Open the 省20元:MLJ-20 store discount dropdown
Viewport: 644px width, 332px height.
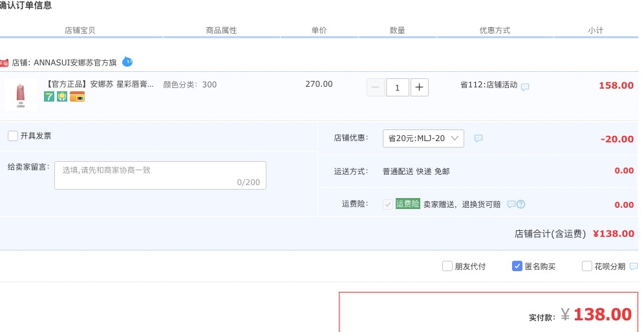424,138
